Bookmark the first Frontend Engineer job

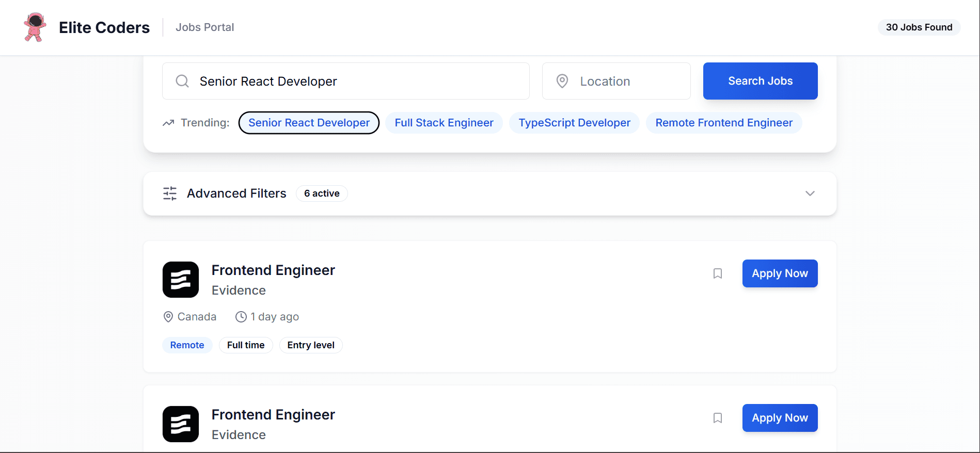click(718, 273)
